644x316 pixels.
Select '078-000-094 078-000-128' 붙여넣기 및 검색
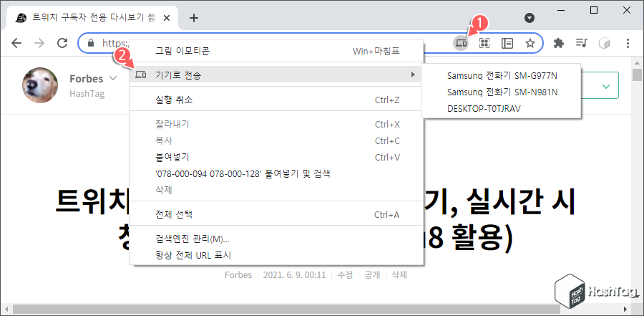click(x=276, y=173)
